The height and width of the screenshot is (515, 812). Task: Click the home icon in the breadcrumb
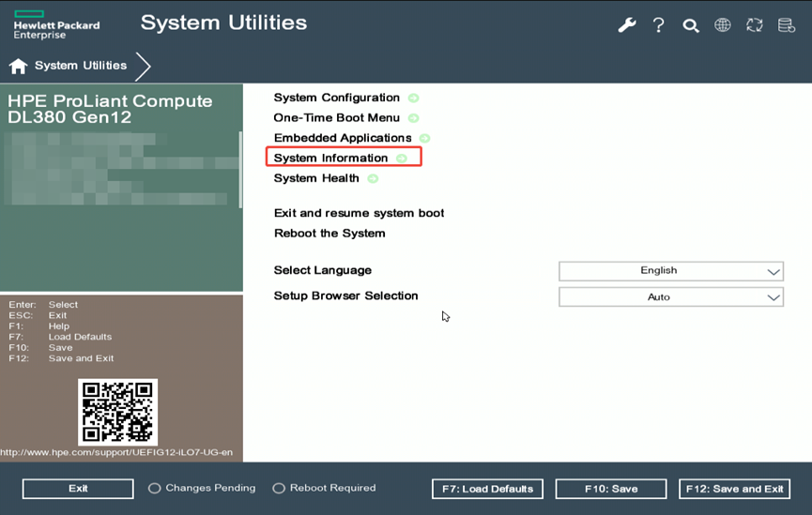(x=18, y=66)
